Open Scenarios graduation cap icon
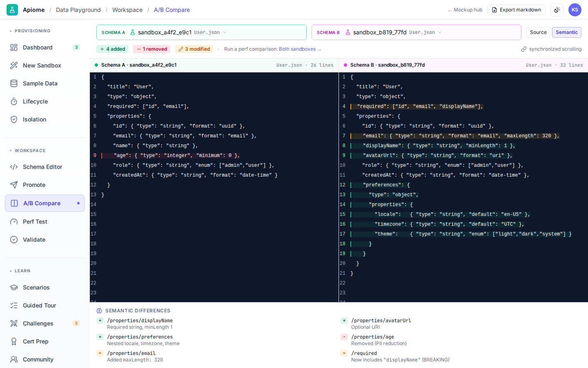 14,287
